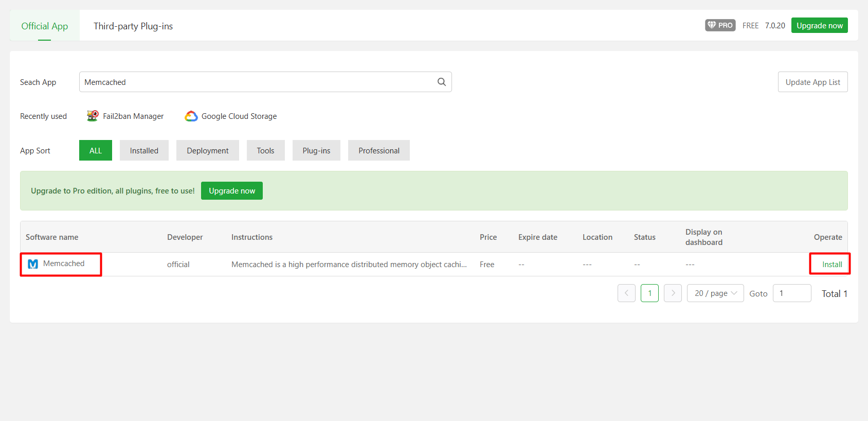Click the Memcached instructions description text
The height and width of the screenshot is (421, 868).
coord(349,265)
